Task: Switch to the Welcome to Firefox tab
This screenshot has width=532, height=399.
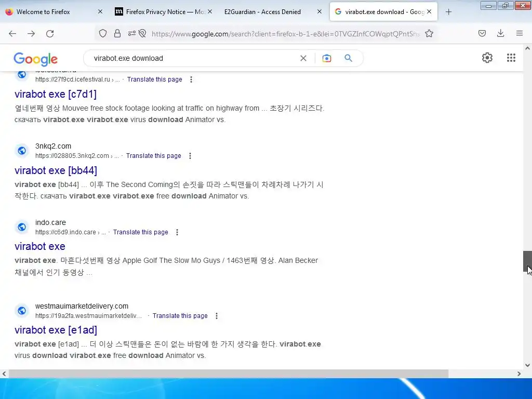Action: 54,12
